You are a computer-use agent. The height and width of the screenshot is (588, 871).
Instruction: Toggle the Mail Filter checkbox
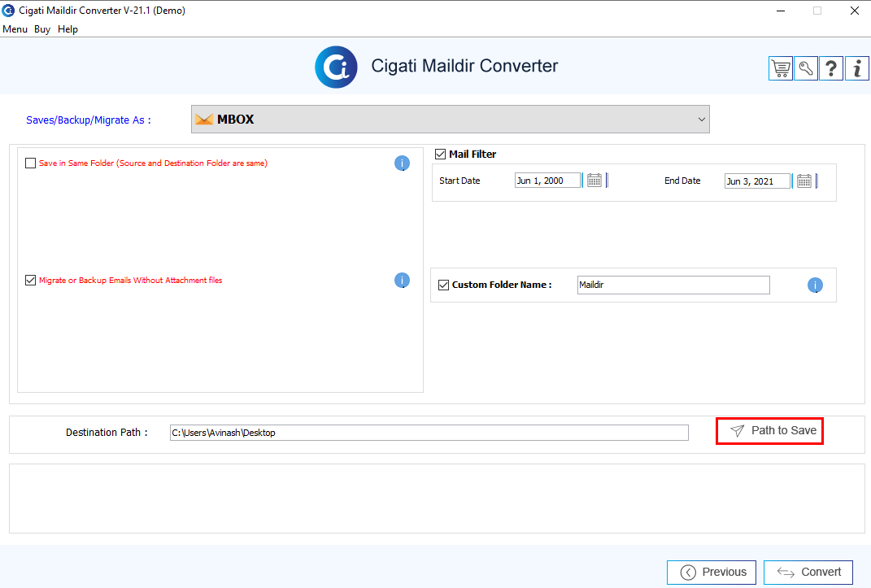(x=441, y=155)
